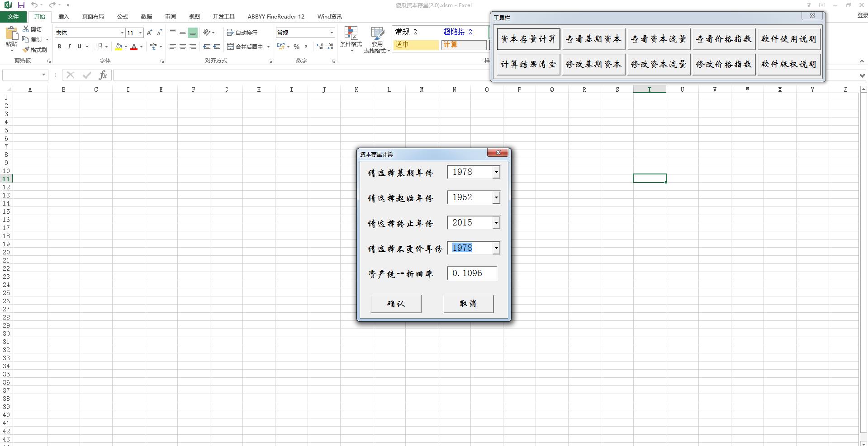Click 查看资本流量 toolbar button
The height and width of the screenshot is (446, 868).
(659, 39)
